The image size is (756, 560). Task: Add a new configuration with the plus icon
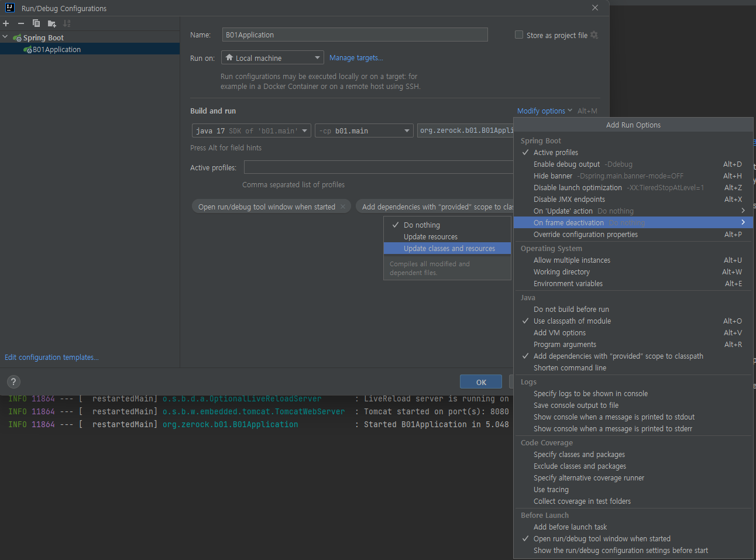(6, 23)
